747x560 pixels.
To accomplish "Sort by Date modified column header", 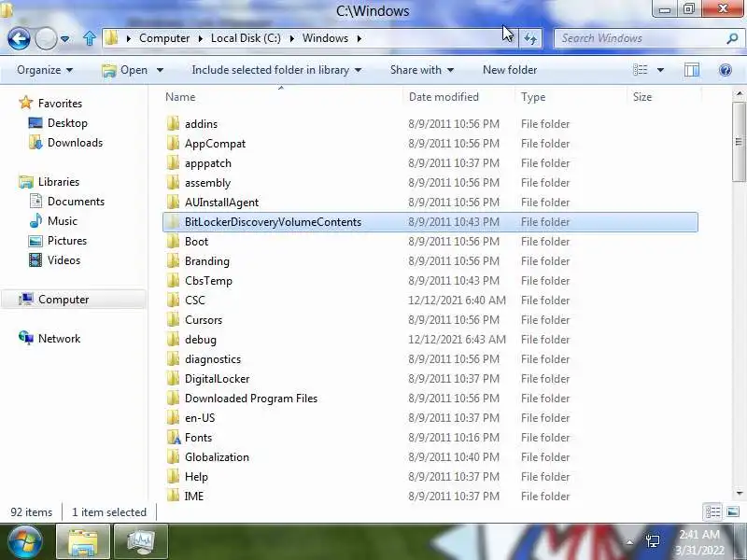I will coord(444,97).
